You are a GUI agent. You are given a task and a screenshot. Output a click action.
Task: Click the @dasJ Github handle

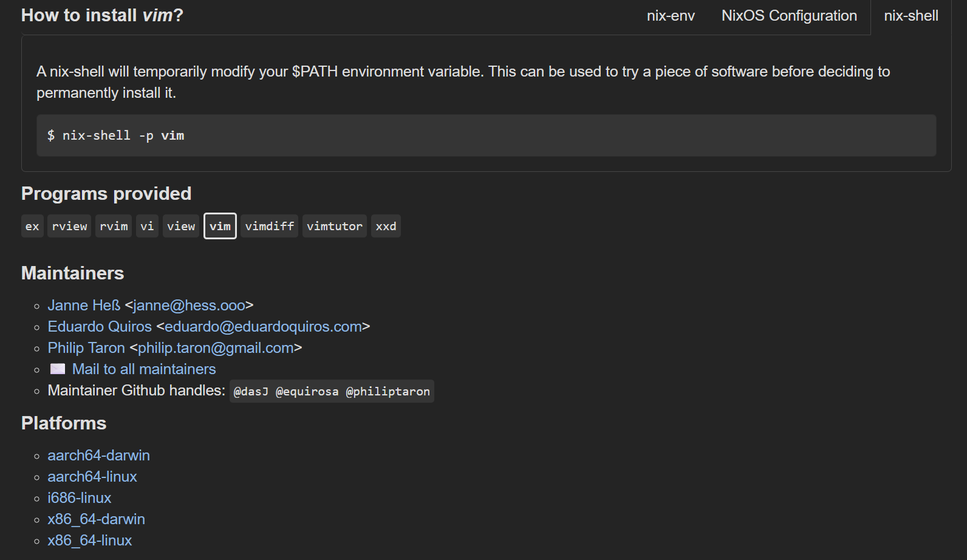[251, 391]
